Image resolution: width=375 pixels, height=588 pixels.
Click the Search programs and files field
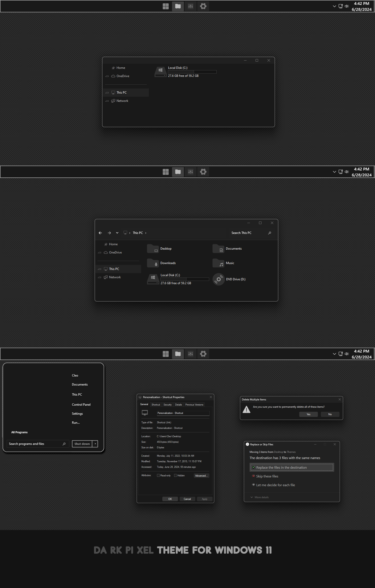click(38, 444)
